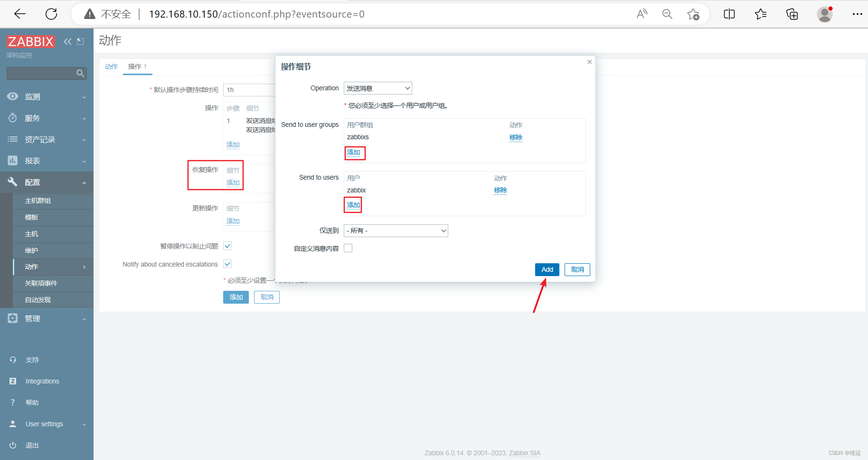868x460 pixels.
Task: Open 主机 in the sidebar
Action: click(x=32, y=234)
